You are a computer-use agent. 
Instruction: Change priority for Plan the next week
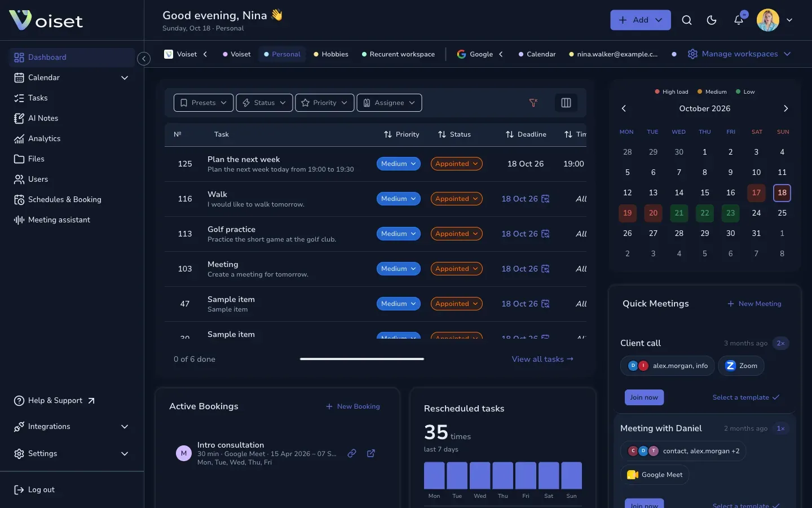pos(399,164)
